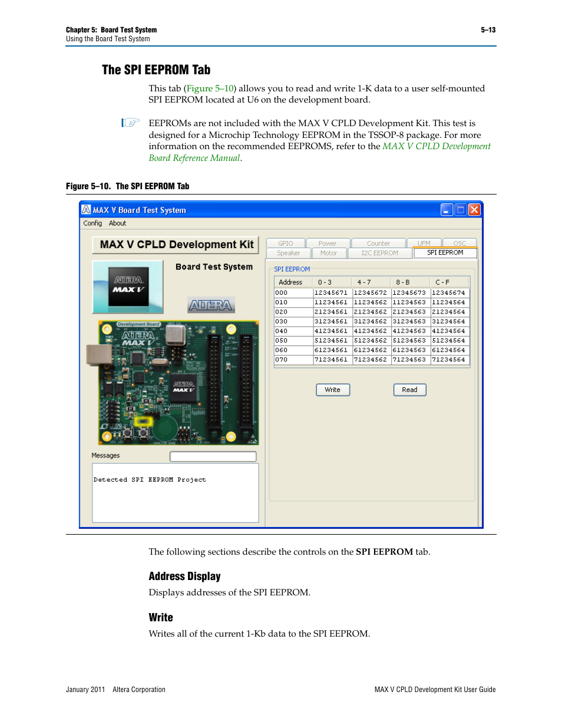The height and width of the screenshot is (728, 562).
Task: Select cell 12345674 in row 000
Action: point(449,293)
